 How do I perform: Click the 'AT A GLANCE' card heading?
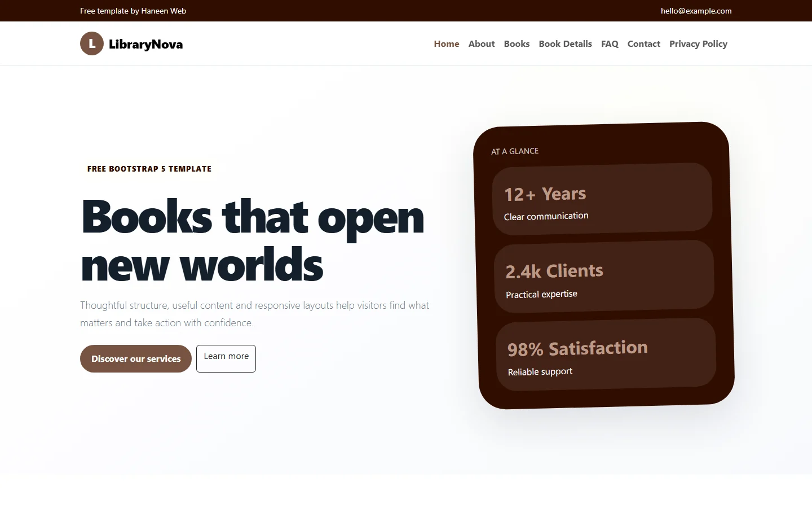pyautogui.click(x=515, y=151)
